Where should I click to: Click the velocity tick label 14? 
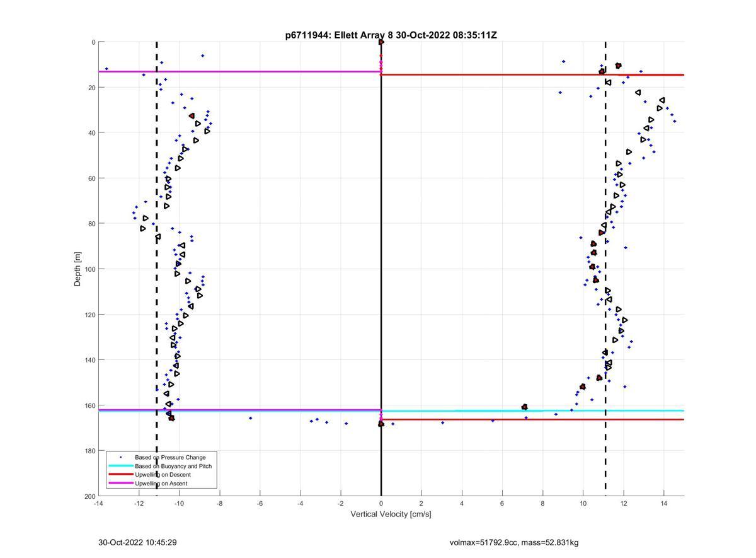(x=663, y=503)
